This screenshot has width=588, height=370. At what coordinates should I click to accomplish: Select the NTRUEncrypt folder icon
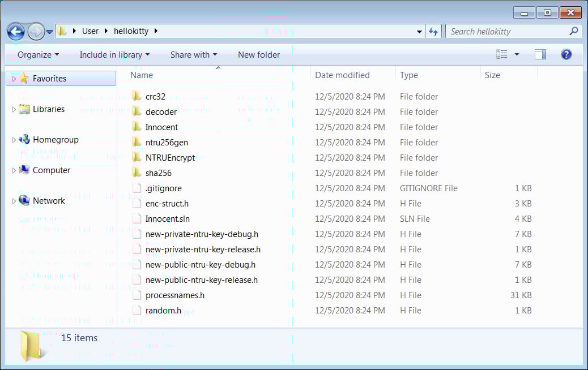click(x=137, y=158)
